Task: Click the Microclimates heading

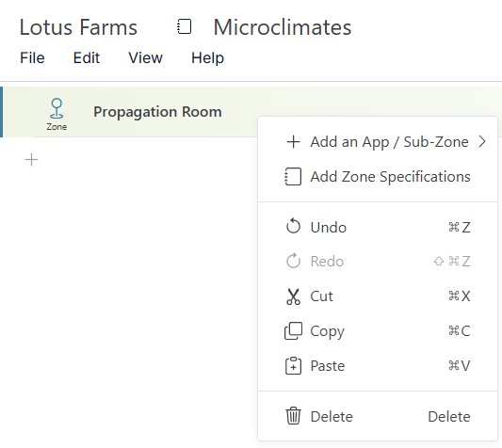Action: [x=283, y=27]
